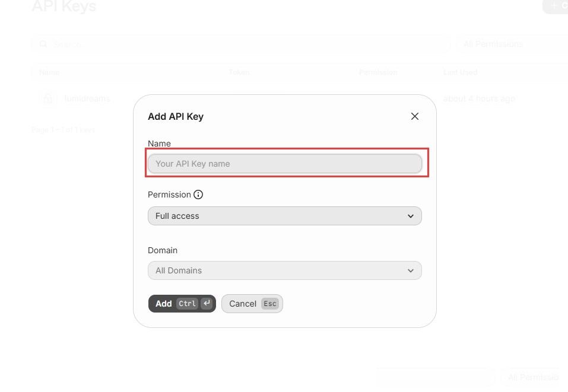Open the All Permissions filter dropdown
Viewport: 568px width, 392px height.
click(512, 44)
